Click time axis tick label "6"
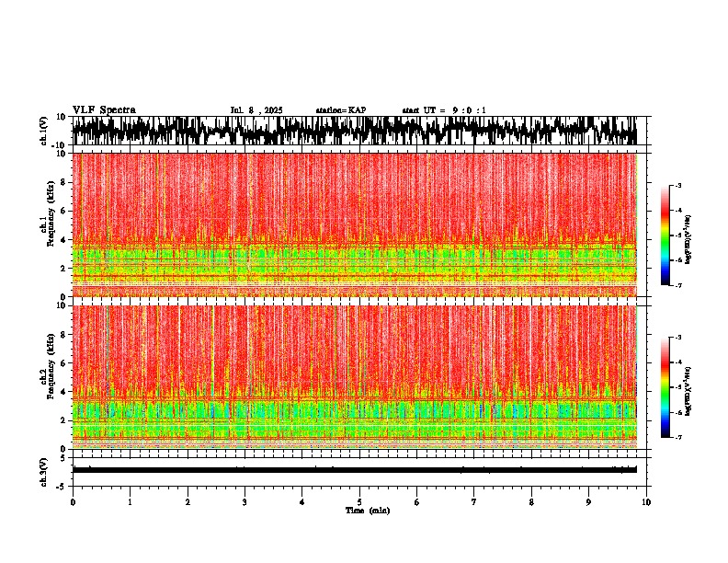This screenshot has height=563, width=728. [417, 502]
